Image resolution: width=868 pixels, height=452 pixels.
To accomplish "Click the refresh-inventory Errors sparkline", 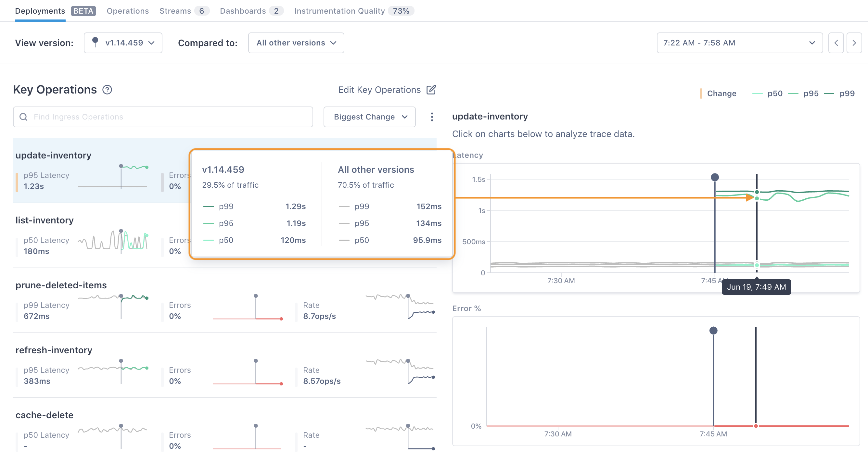I will 247,371.
